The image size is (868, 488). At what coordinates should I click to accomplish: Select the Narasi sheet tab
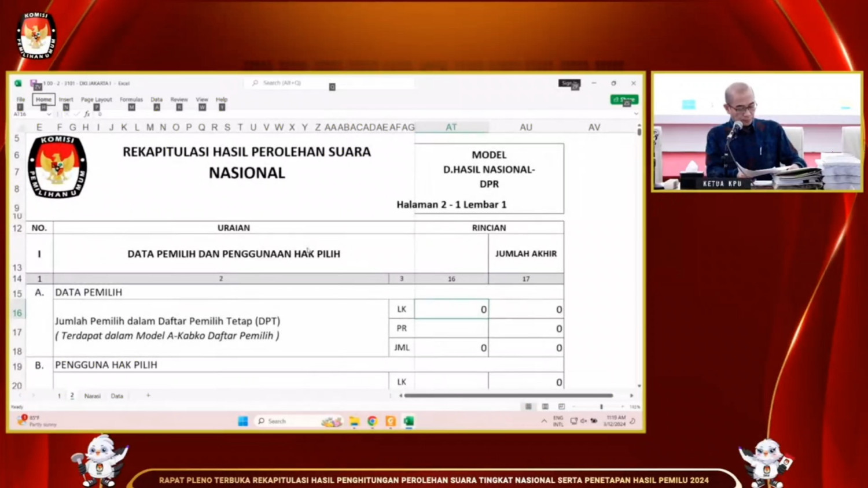click(92, 396)
